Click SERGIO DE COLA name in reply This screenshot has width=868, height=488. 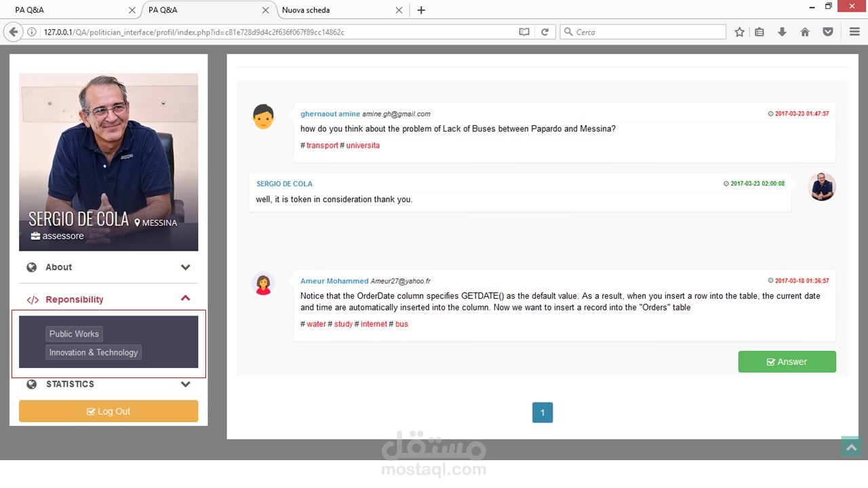[x=284, y=184]
